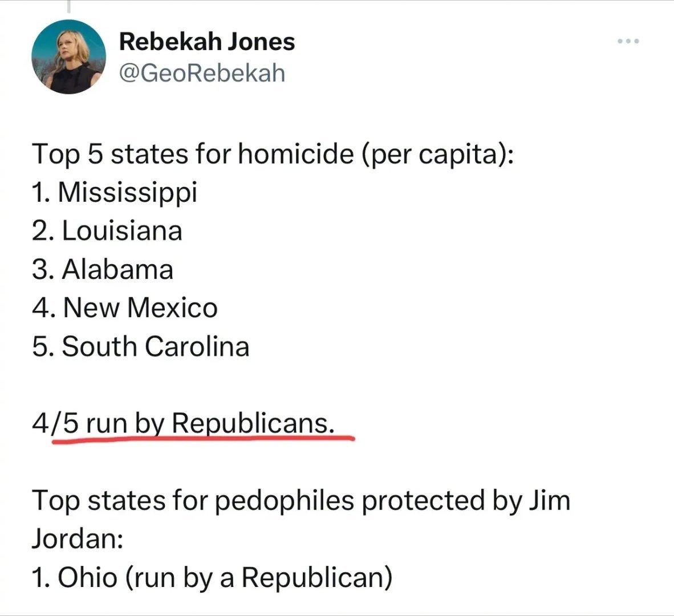
Task: Click the '4. New Mexico' list entry
Action: (x=125, y=308)
